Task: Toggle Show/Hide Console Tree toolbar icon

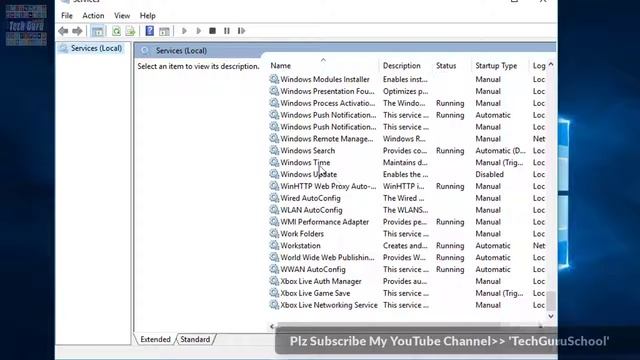Action: coord(98,31)
